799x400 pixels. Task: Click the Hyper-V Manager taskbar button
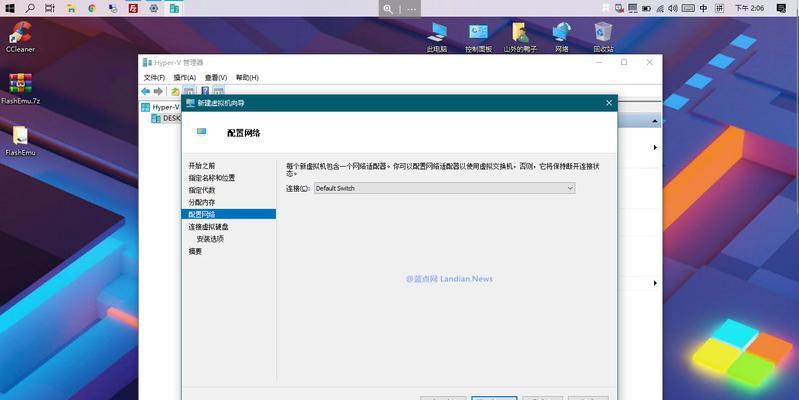tap(174, 8)
